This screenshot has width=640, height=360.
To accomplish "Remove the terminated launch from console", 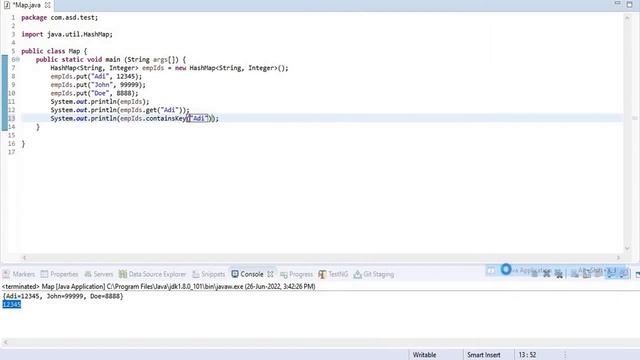I will 547,273.
